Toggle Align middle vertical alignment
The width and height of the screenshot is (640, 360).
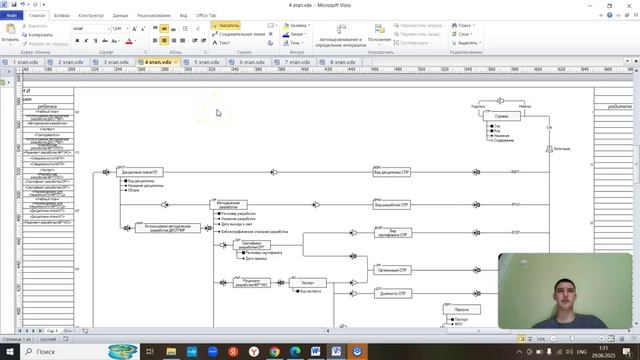[164, 29]
